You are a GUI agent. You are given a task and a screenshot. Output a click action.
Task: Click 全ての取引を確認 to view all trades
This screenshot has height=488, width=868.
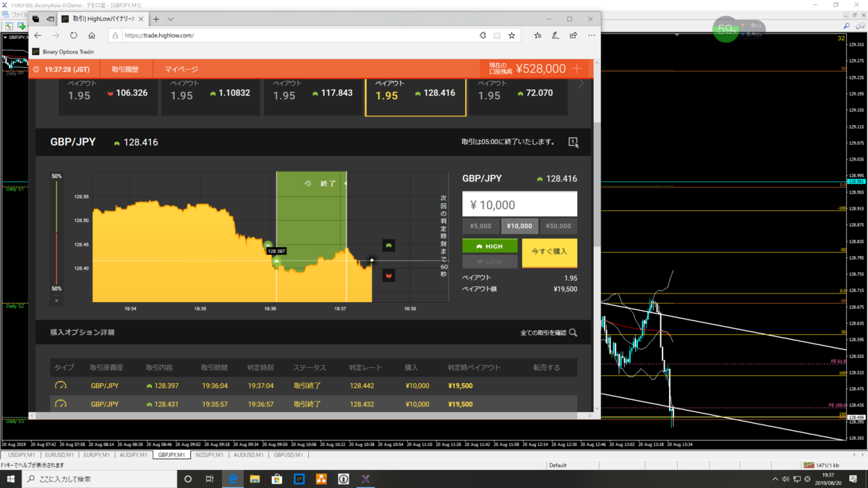tap(548, 333)
